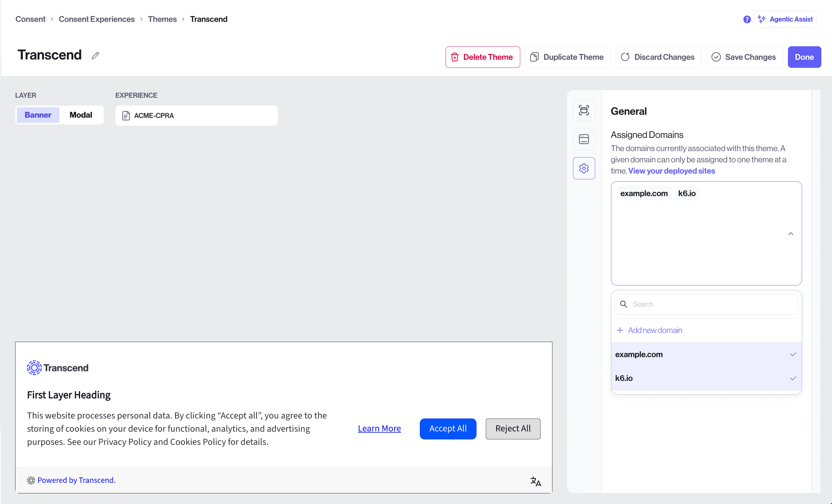Click the Accept All button in preview
Viewport: 832px width, 504px height.
448,429
